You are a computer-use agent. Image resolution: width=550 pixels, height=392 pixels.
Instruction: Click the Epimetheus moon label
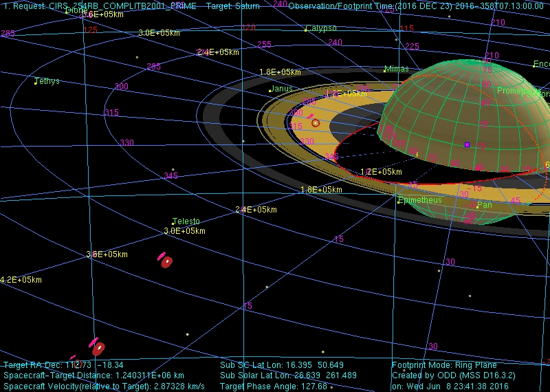(420, 200)
